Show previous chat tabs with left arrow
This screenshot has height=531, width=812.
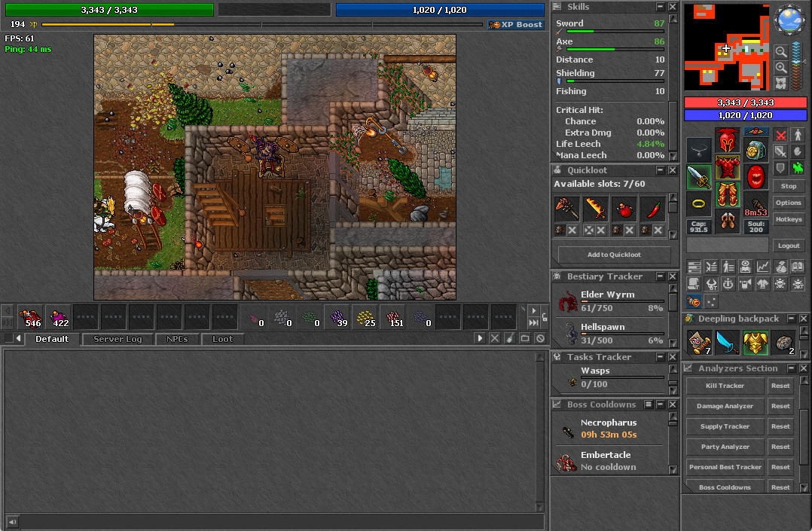tap(19, 338)
